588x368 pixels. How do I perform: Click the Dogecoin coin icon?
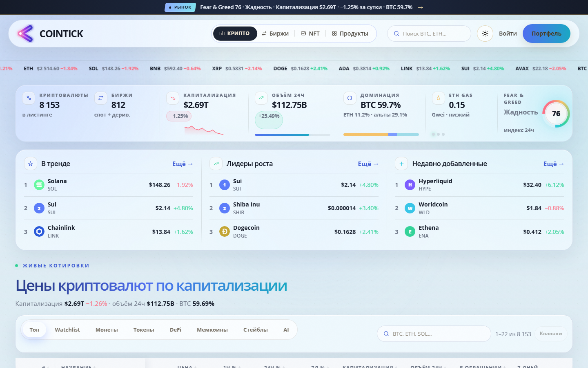225,231
